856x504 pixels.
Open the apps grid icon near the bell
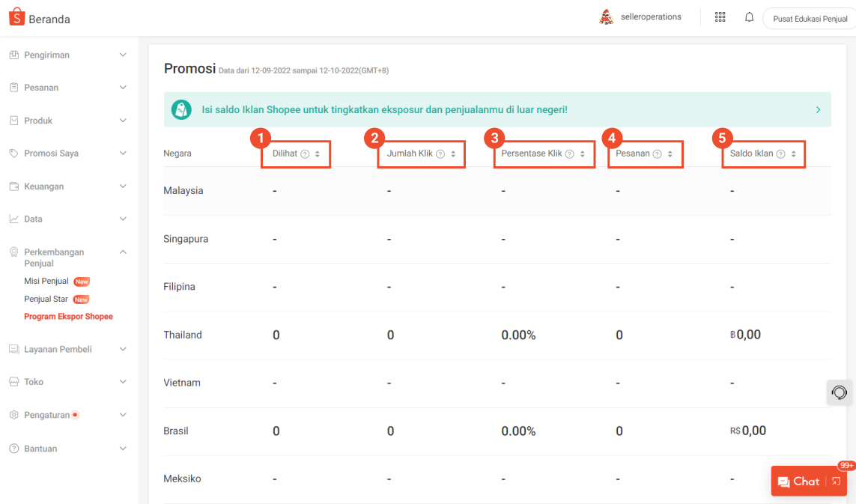coord(720,16)
